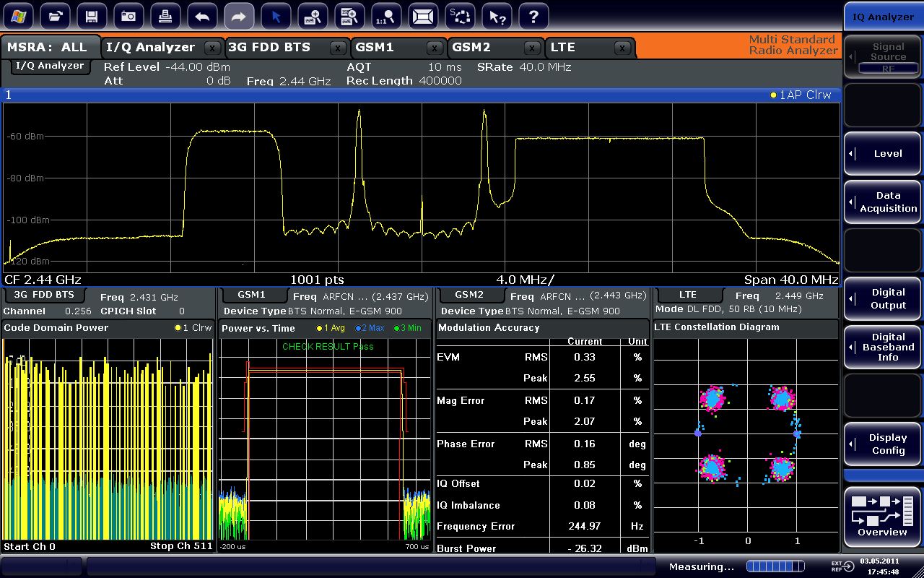Expand the Level softkey menu
The width and height of the screenshot is (924, 578).
(x=881, y=154)
